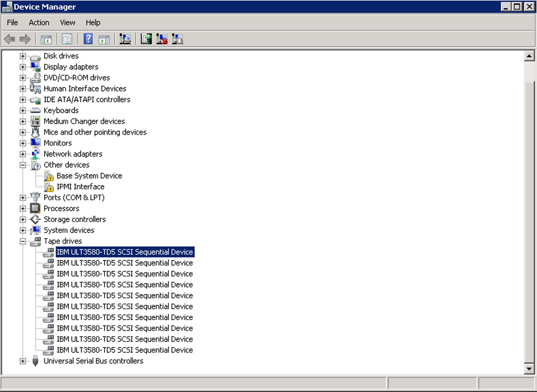
Task: Click the vertical scrollbar down arrow
Action: pyautogui.click(x=529, y=369)
